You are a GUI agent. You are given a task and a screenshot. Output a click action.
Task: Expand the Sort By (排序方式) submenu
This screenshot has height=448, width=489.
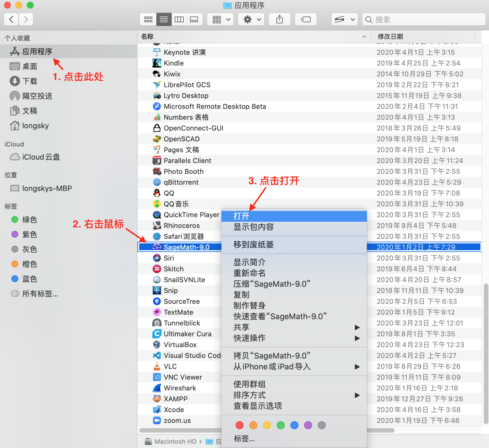click(294, 395)
